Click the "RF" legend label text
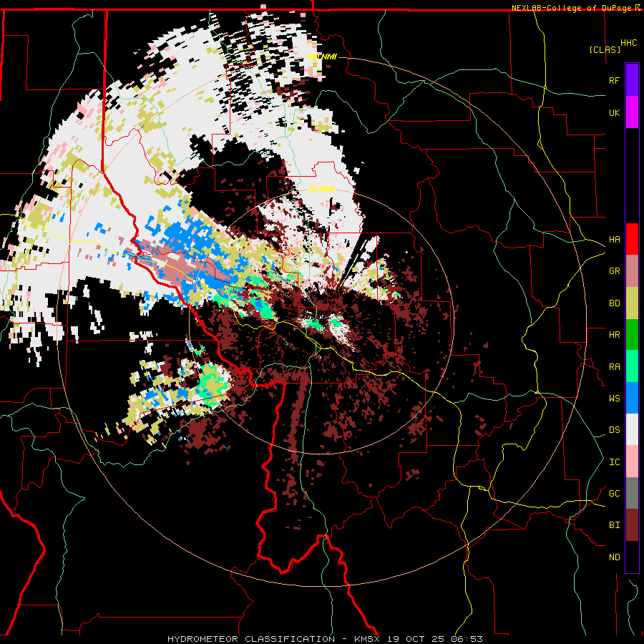 click(614, 80)
